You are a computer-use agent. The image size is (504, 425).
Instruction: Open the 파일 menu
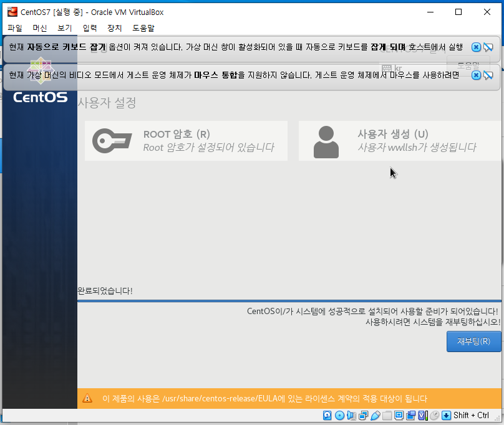[15, 28]
